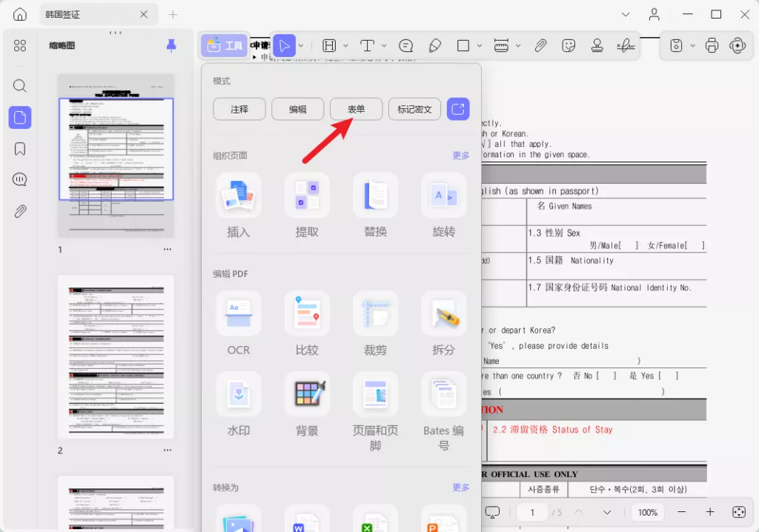This screenshot has height=532, width=759.
Task: Click the page number input field
Action: click(x=531, y=512)
